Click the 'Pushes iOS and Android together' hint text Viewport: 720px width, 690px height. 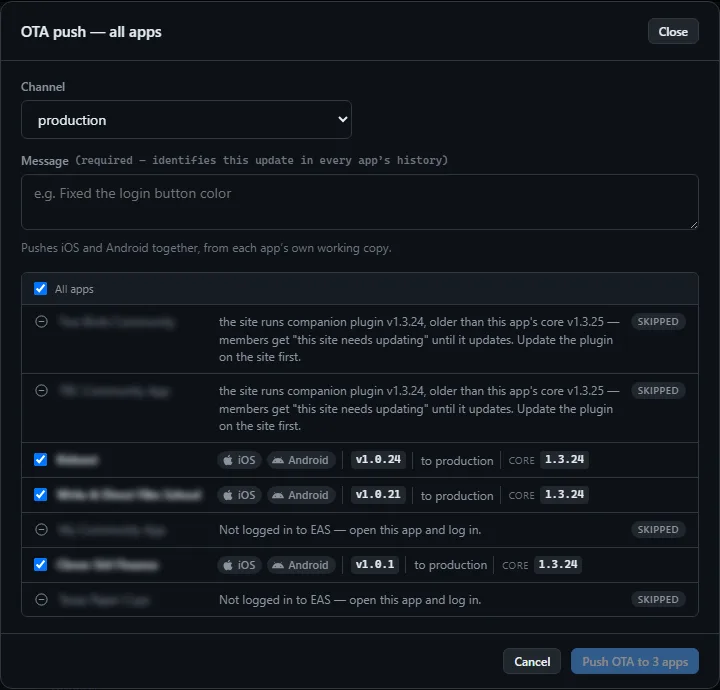point(206,248)
